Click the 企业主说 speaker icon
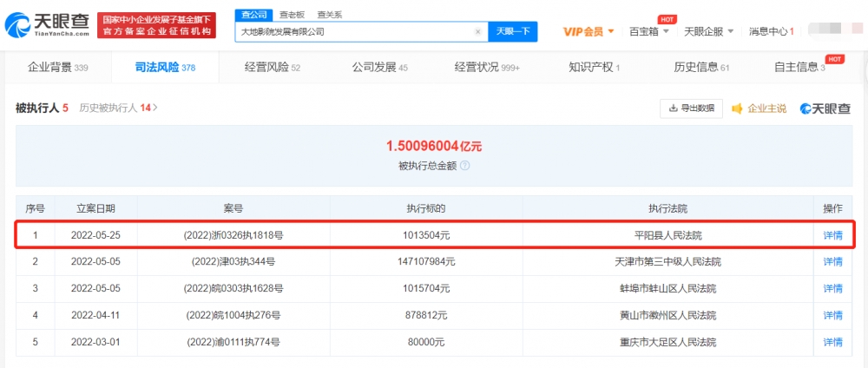This screenshot has width=868, height=368. pos(737,108)
